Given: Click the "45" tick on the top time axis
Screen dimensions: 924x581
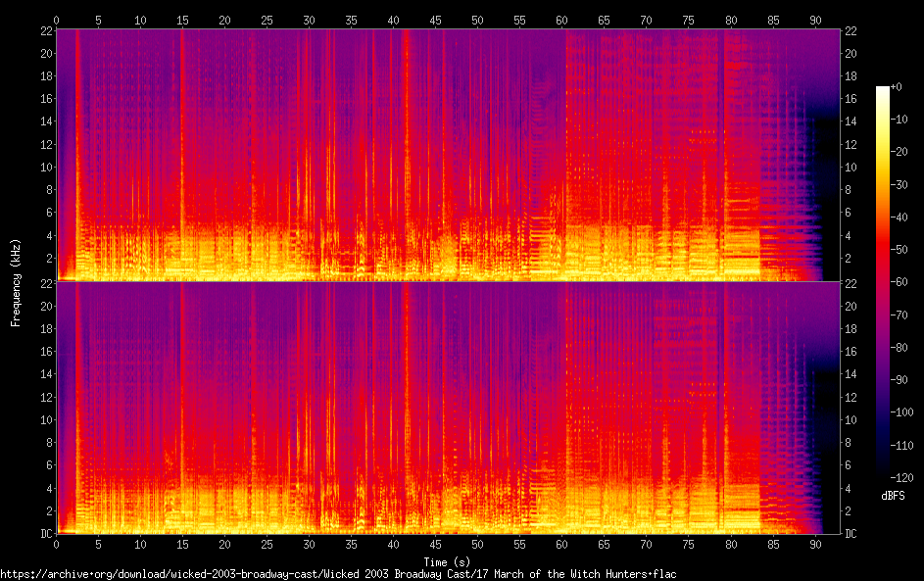Looking at the screenshot, I should (435, 21).
